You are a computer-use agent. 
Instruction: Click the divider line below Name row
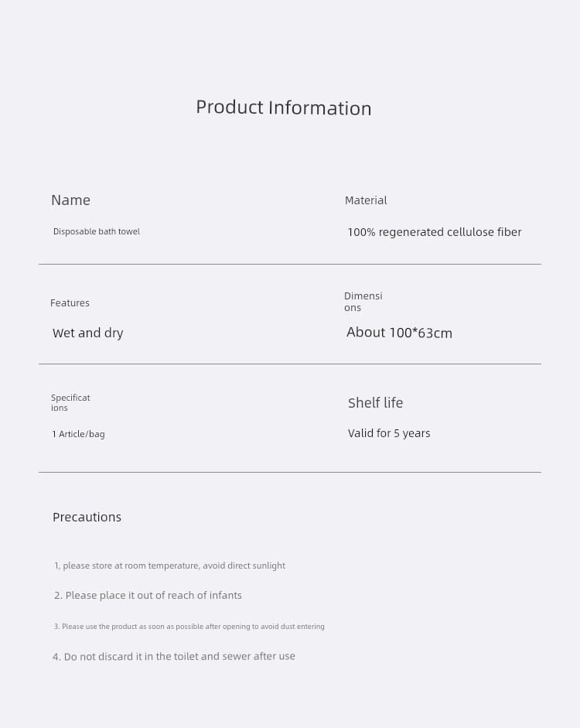[x=290, y=264]
